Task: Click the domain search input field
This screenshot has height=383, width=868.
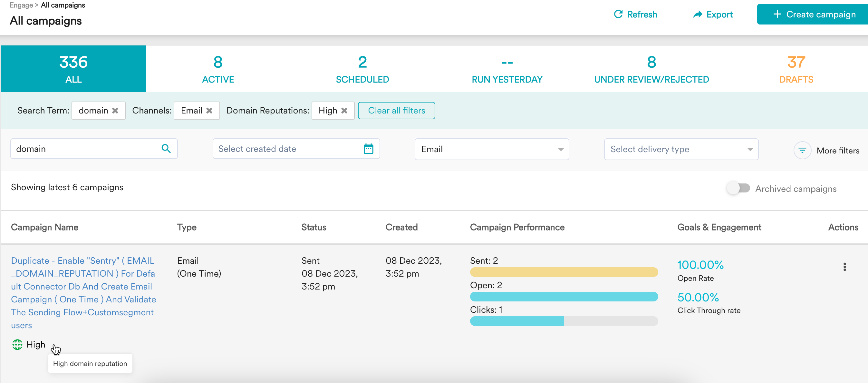Action: [x=84, y=149]
